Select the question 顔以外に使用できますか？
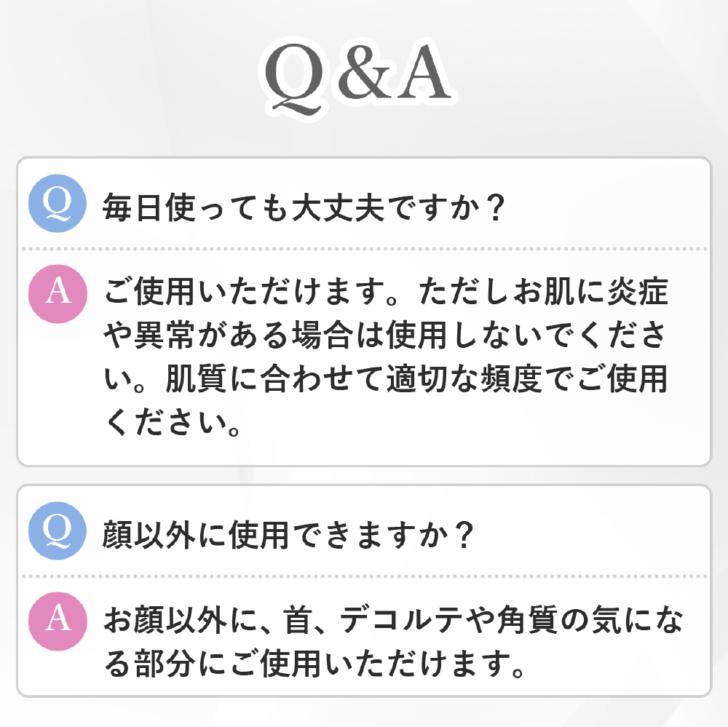This screenshot has width=728, height=727. (x=288, y=536)
